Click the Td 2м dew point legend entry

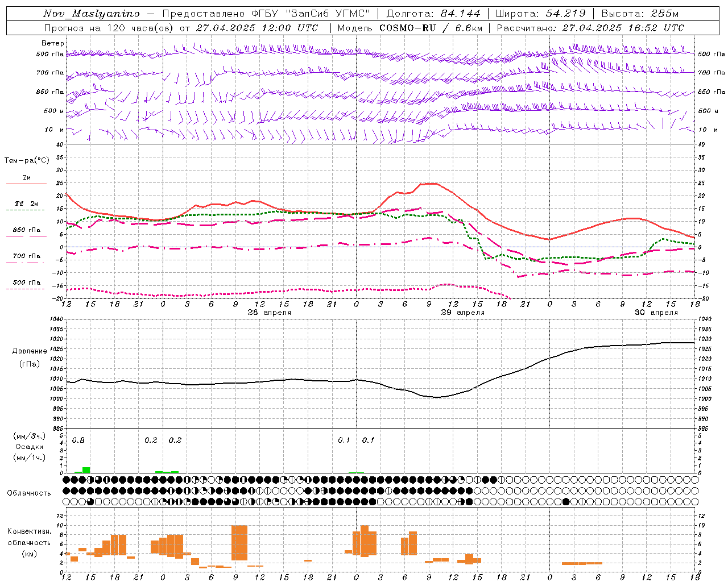click(27, 203)
